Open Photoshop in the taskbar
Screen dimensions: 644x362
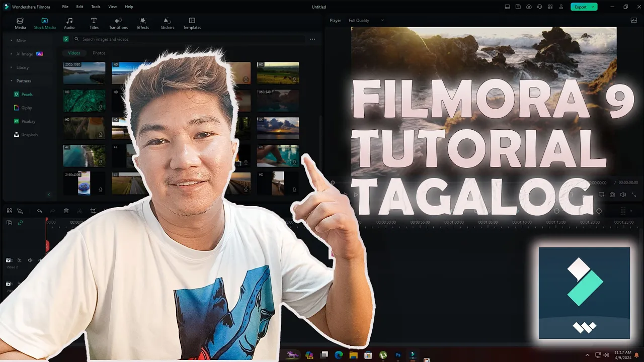pos(397,355)
